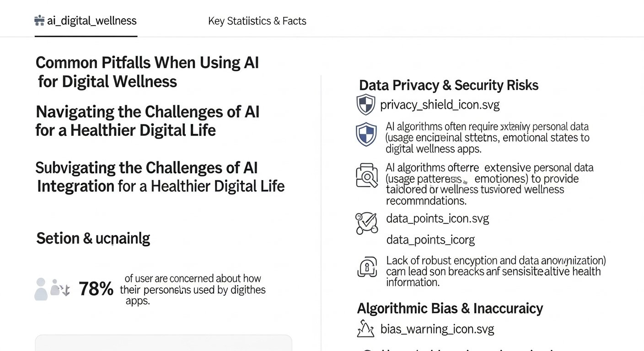Toggle the lock state on the encryption icon
The width and height of the screenshot is (644, 351).
pos(366,267)
